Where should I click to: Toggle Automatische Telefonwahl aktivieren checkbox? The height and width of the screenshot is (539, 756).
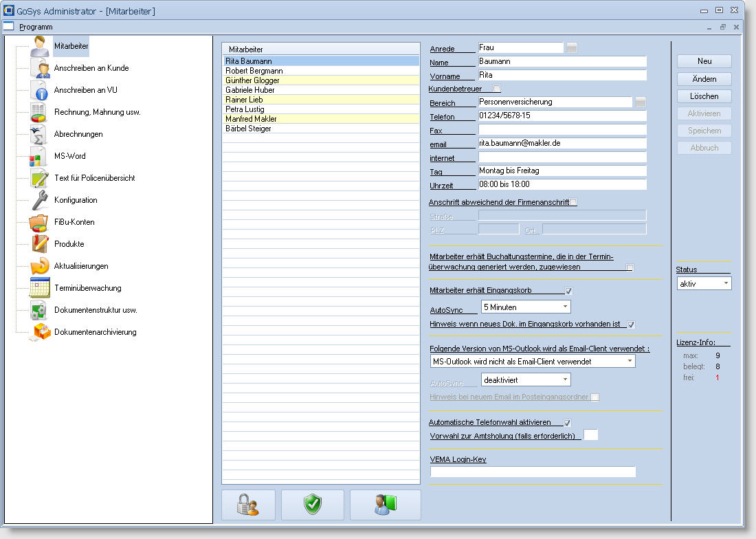pyautogui.click(x=567, y=423)
